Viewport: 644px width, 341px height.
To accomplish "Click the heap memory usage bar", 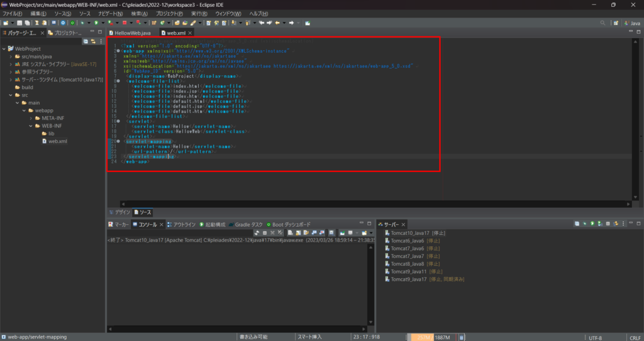I will pos(431,337).
